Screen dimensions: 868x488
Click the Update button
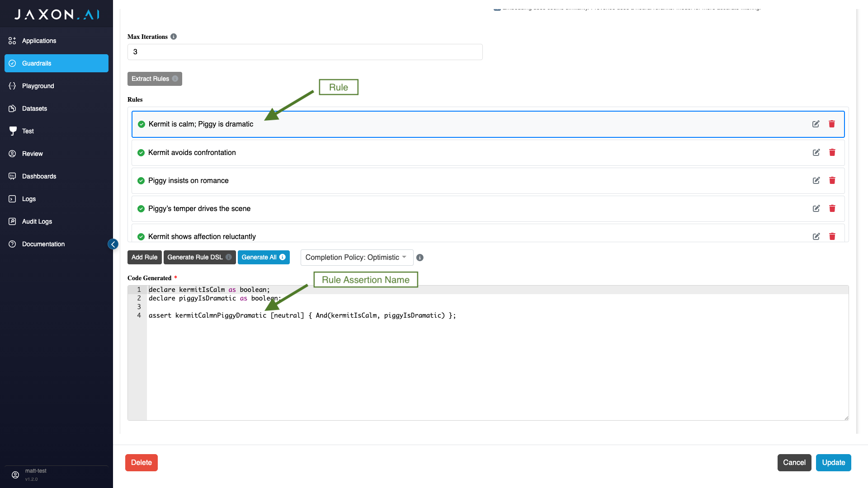(x=833, y=463)
